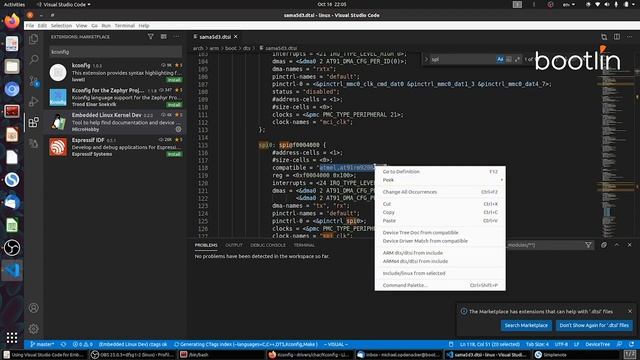This screenshot has height=360, width=640.
Task: Install Kconfig for the Zephyr Project extension
Action: (x=174, y=105)
